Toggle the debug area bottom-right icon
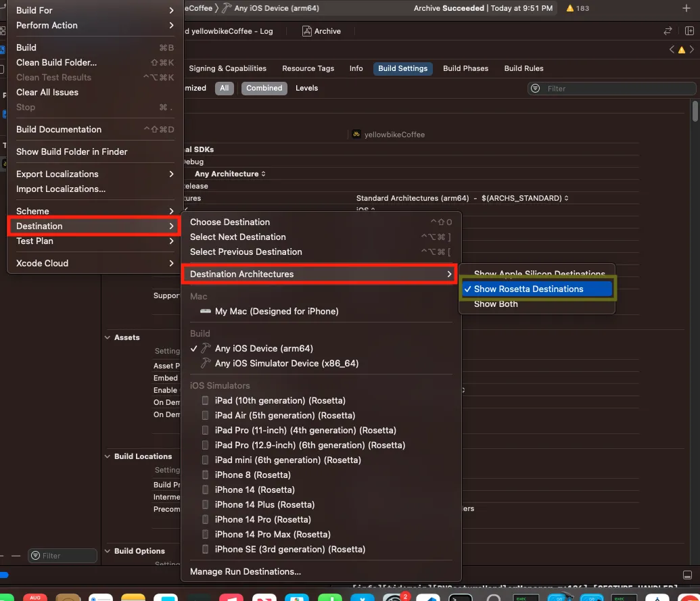Screen dimensions: 700x601 pos(688,575)
